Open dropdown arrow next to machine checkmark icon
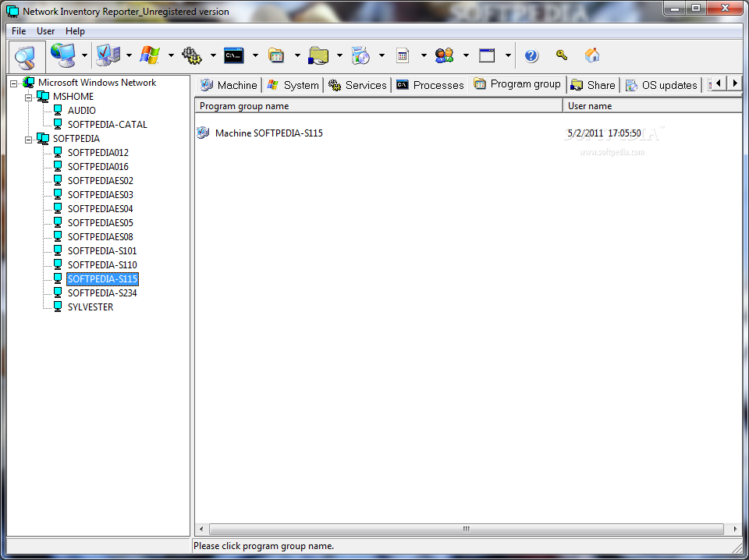The image size is (749, 560). click(129, 55)
